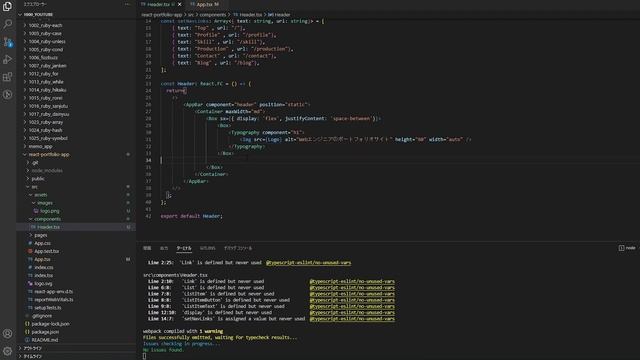Click the App.css file icon
The image size is (640, 360).
click(x=30, y=243)
